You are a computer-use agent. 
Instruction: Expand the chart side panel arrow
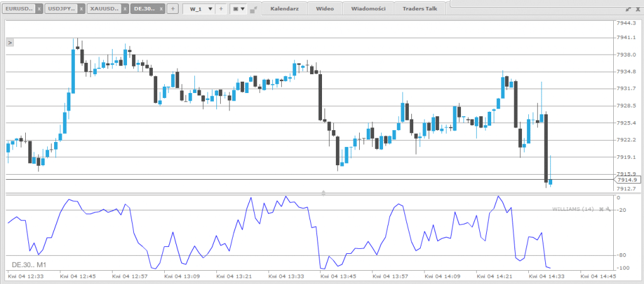[x=9, y=42]
